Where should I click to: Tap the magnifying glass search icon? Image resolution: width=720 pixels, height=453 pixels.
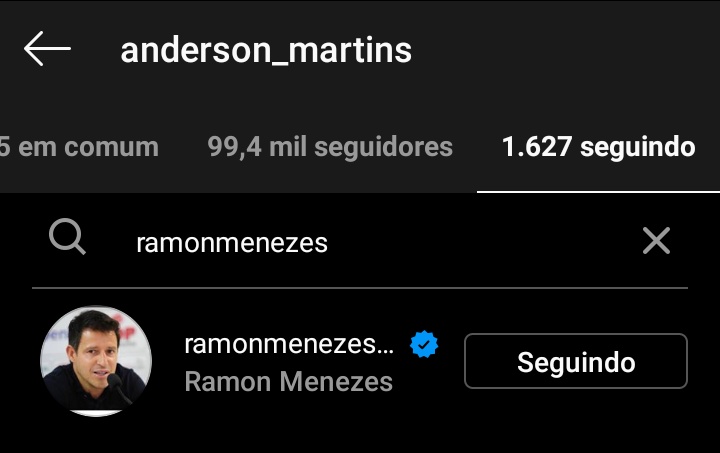pos(67,237)
